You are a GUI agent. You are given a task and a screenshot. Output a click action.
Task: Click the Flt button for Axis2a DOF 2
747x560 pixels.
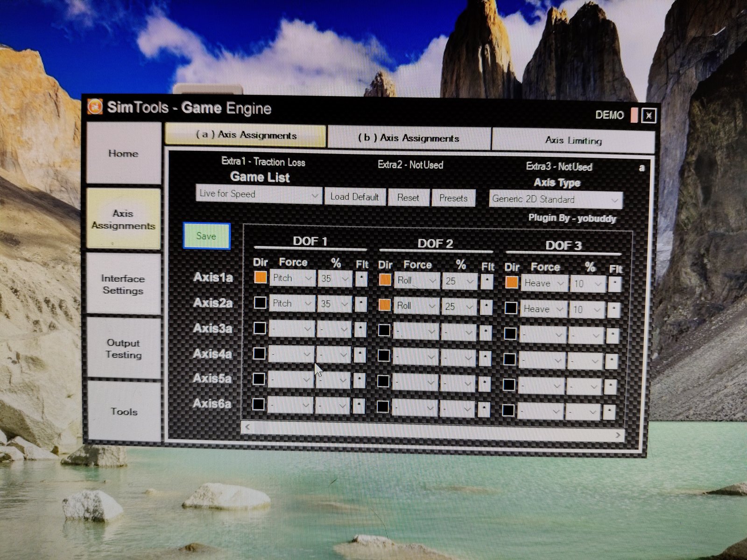[486, 307]
